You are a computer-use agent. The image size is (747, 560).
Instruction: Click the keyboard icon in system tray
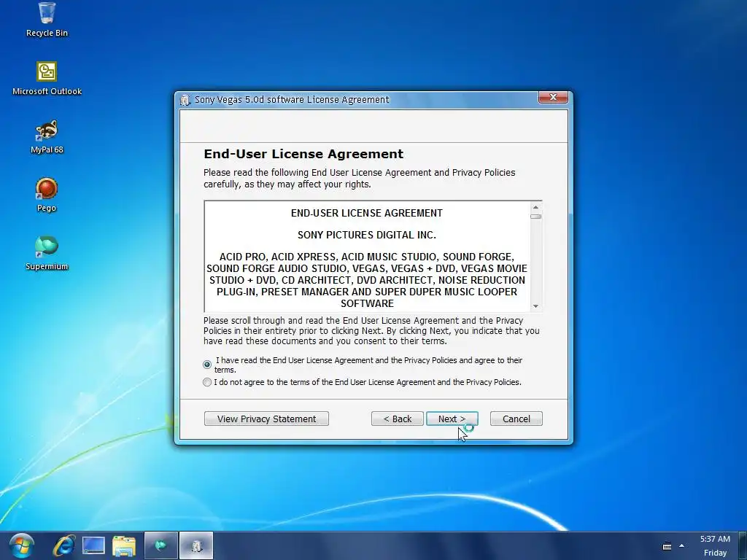coord(667,546)
